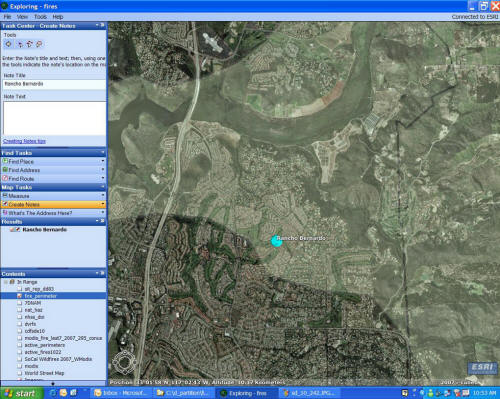500x399 pixels.
Task: Collapse the In Range tree node
Action: click(x=5, y=282)
